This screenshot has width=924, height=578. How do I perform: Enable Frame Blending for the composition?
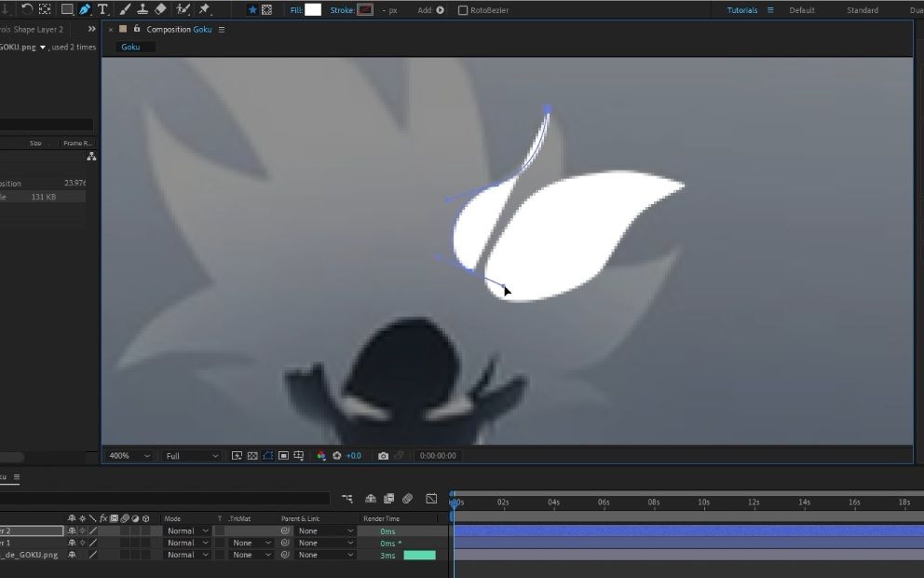(x=389, y=499)
